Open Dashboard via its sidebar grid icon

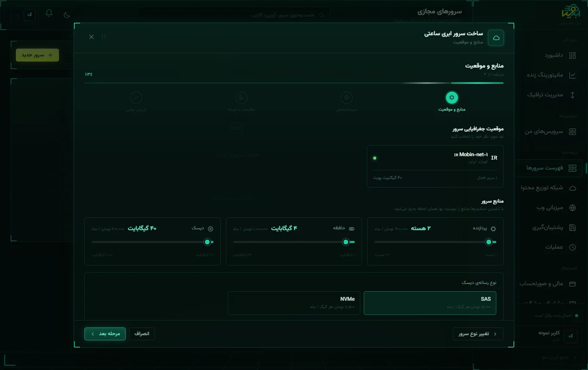click(572, 55)
